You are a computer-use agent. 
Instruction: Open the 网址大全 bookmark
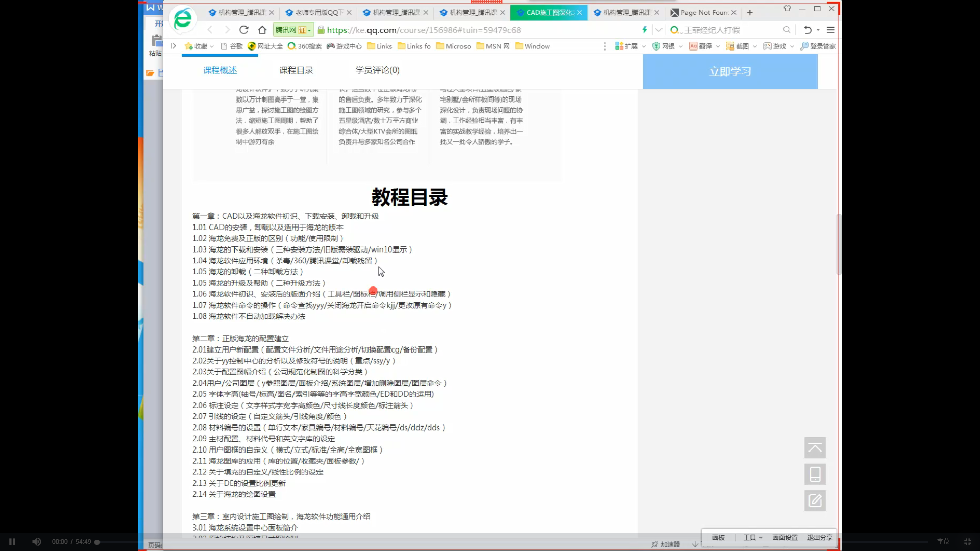tap(265, 46)
